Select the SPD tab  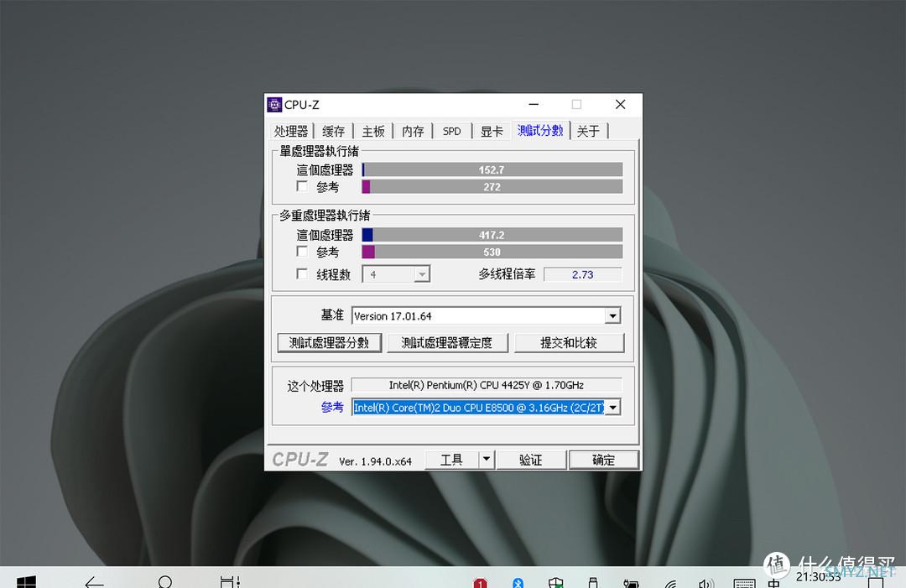452,131
